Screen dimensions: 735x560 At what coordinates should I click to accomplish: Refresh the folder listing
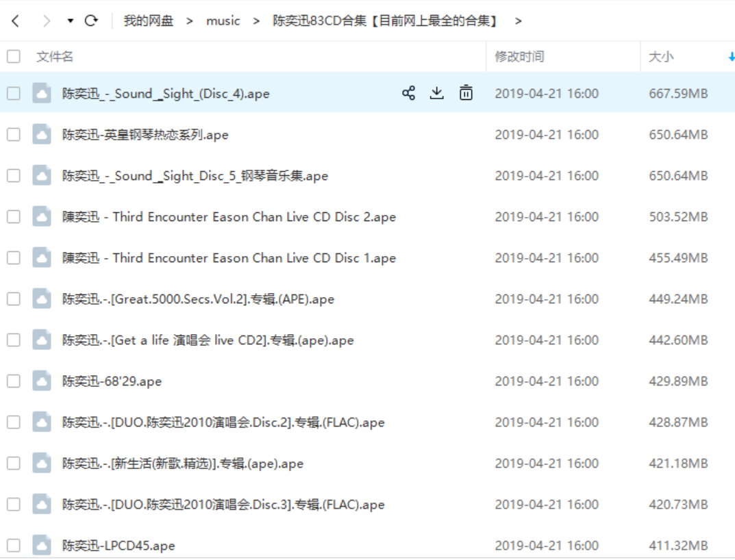[x=91, y=21]
